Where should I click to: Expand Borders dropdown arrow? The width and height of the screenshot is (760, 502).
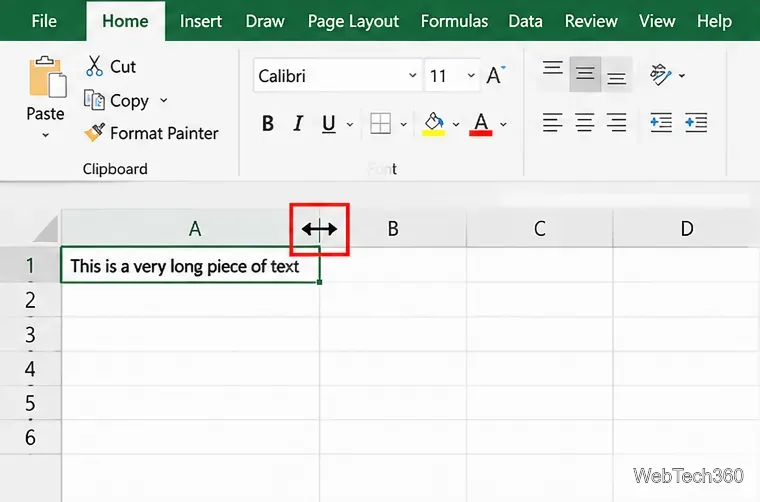pos(403,125)
